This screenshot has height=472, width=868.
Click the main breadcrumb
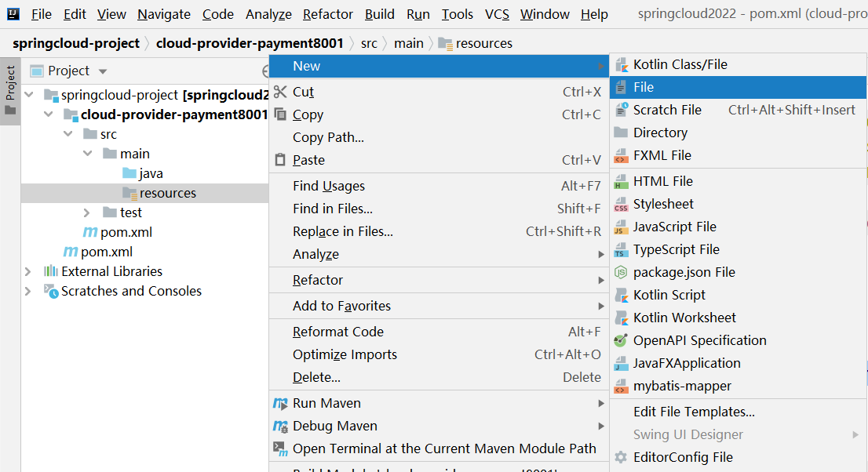point(409,43)
